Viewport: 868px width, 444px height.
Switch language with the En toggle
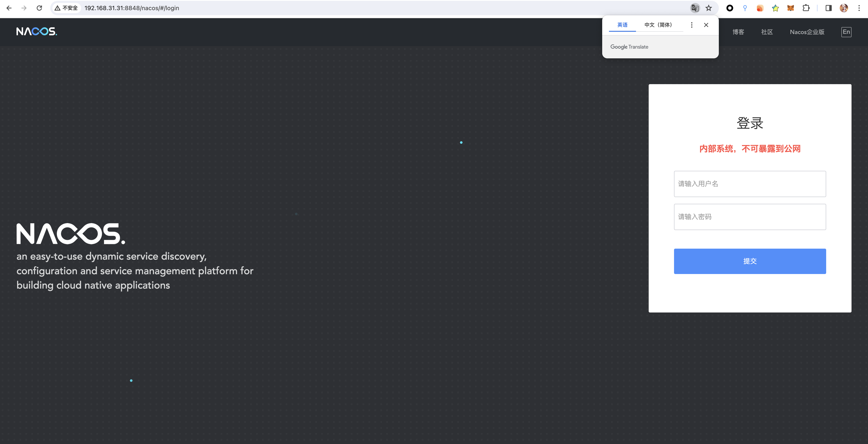[846, 32]
